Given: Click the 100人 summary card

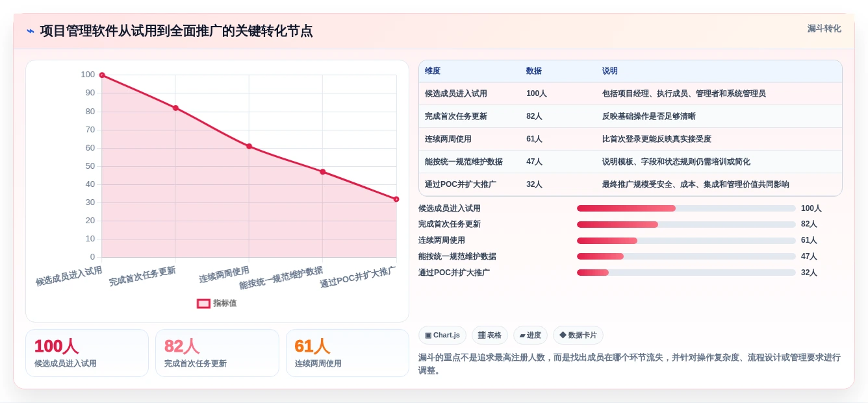Looking at the screenshot, I should (87, 353).
